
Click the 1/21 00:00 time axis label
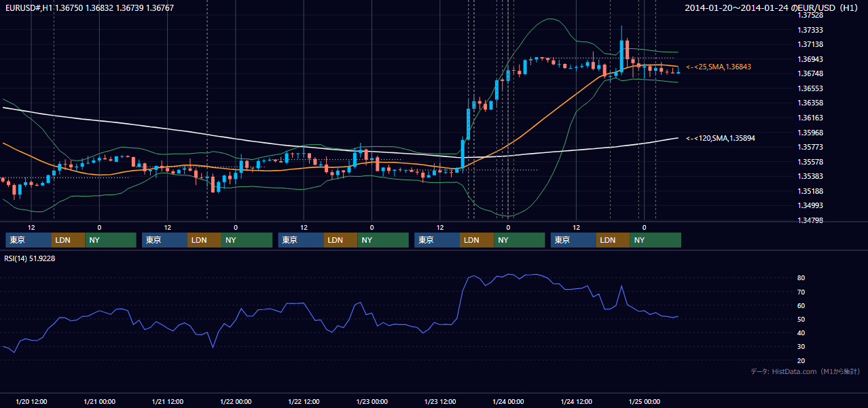tap(99, 401)
